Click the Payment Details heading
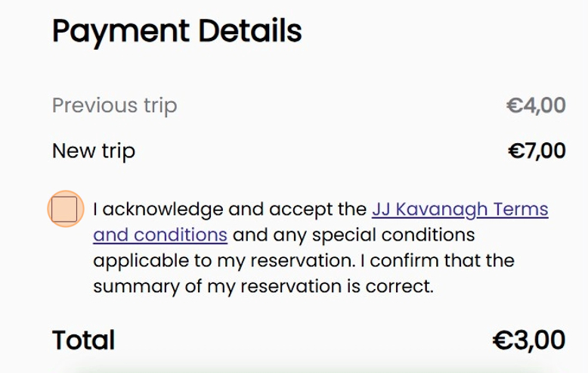Image resolution: width=588 pixels, height=373 pixels. pyautogui.click(x=177, y=31)
